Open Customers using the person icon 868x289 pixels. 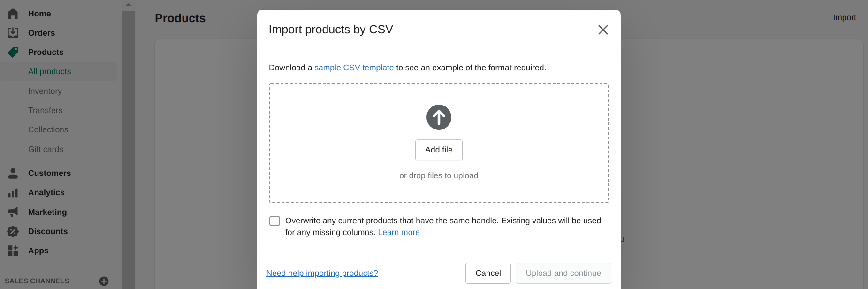pos(13,173)
